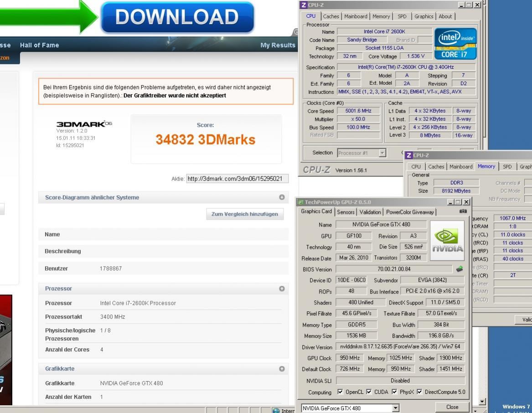Toggle the CUDA checkbox in GPU-Z
532x413 pixels.
click(369, 392)
